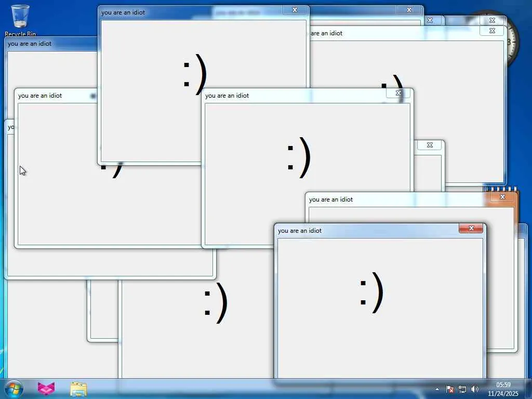Click the smiley face in the center window

[x=299, y=157]
